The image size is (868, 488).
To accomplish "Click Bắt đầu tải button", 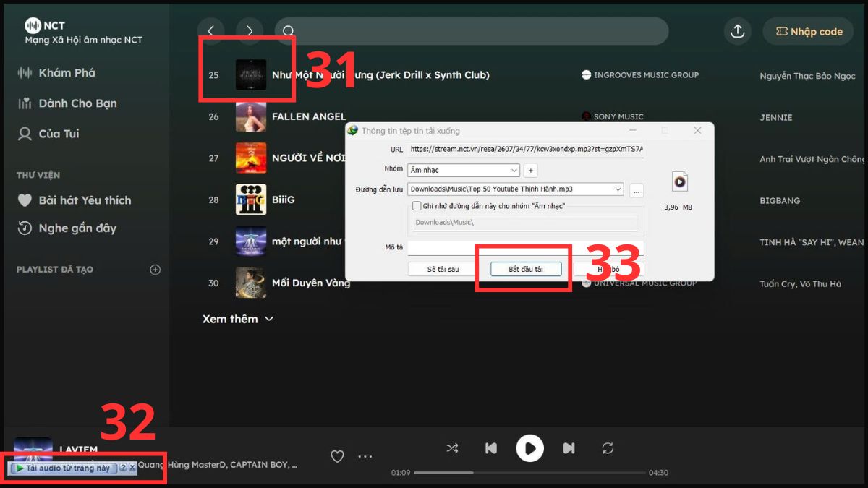I will pos(526,269).
